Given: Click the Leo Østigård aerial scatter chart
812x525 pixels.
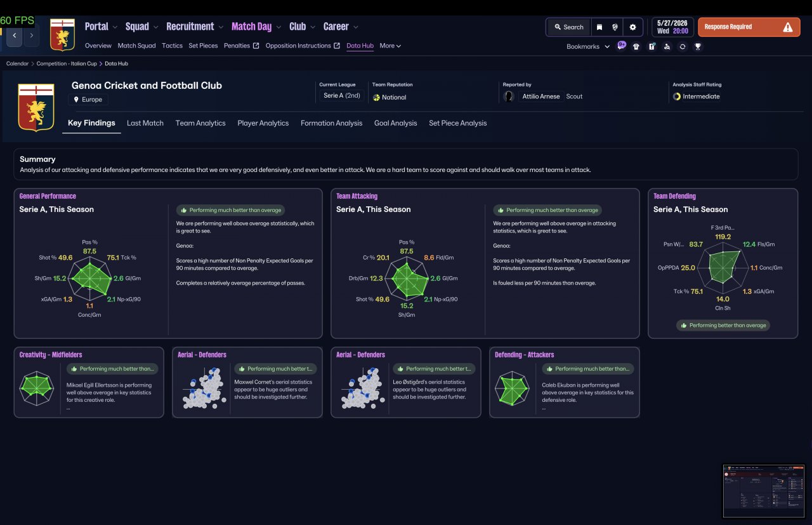Looking at the screenshot, I should click(361, 388).
